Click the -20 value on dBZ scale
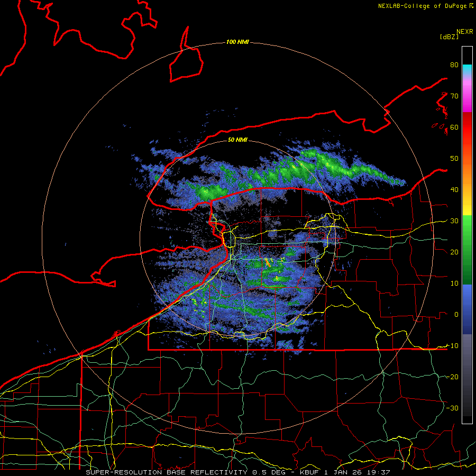Image resolution: width=476 pixels, height=476 pixels. [x=452, y=377]
